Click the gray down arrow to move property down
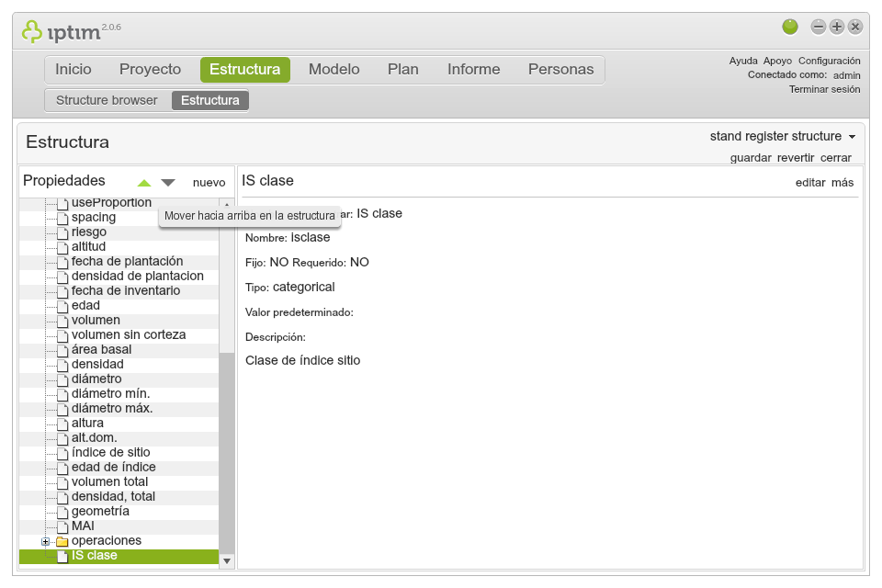The width and height of the screenshot is (882, 588). pos(167,181)
